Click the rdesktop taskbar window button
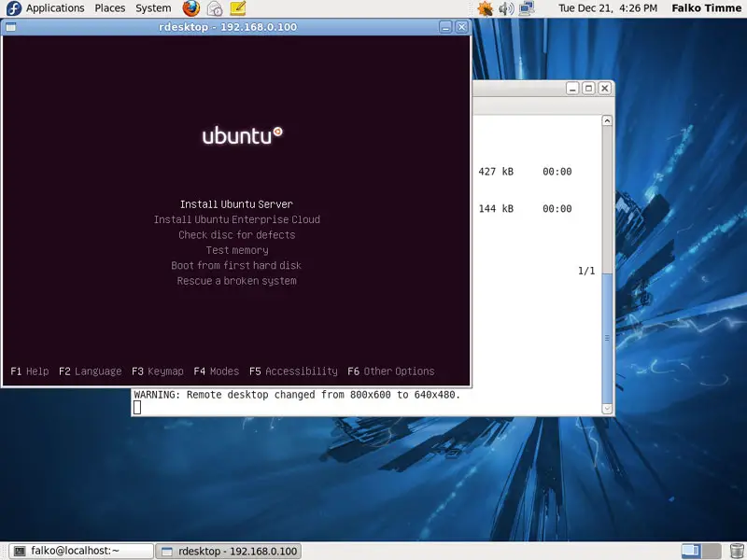Screen dimensions: 747x560 pos(232,551)
